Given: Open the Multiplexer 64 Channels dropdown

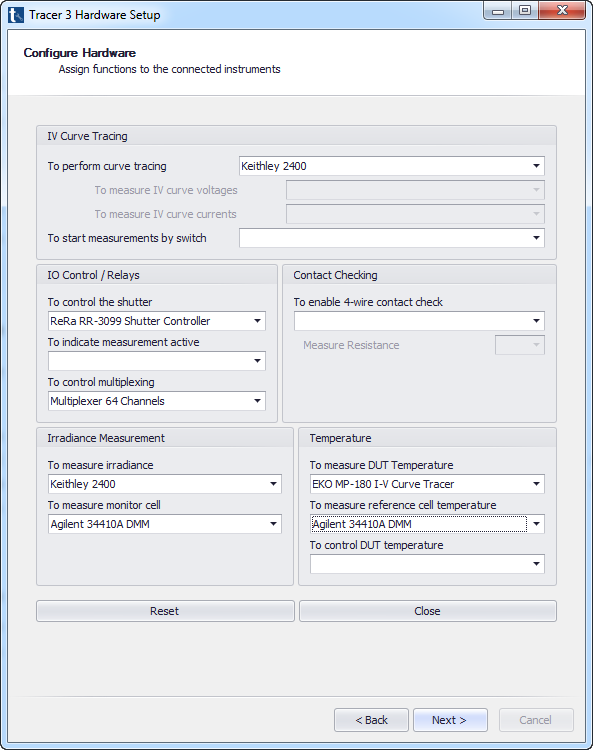Looking at the screenshot, I should [x=157, y=401].
